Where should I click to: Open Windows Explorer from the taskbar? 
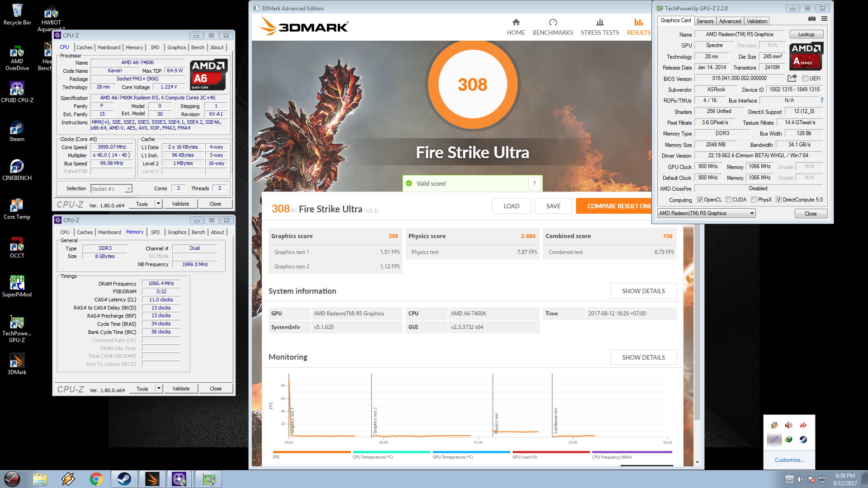pyautogui.click(x=40, y=479)
